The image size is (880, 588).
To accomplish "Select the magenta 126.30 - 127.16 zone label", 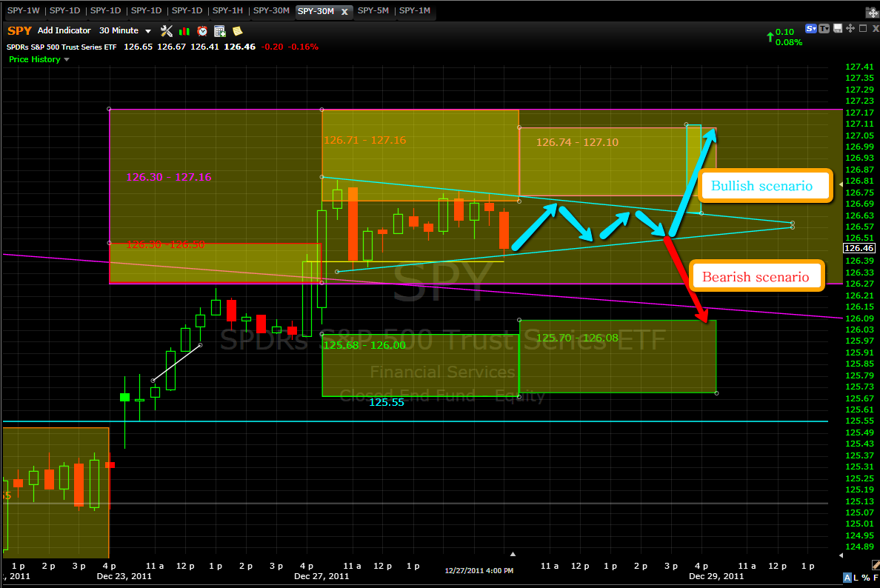I will coord(169,177).
